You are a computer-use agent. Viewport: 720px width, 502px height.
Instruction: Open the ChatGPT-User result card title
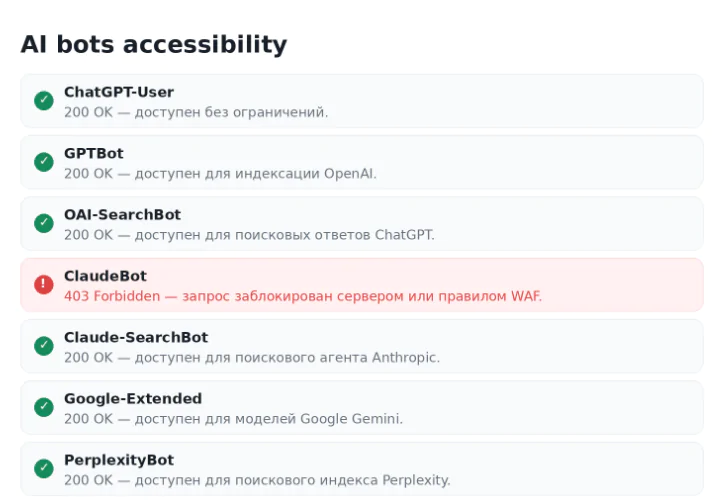point(119,92)
